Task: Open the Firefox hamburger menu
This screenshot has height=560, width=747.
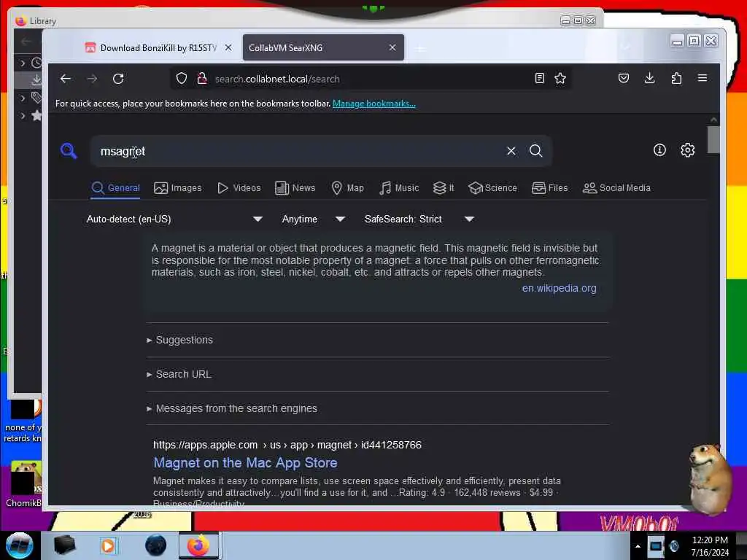Action: pos(703,78)
